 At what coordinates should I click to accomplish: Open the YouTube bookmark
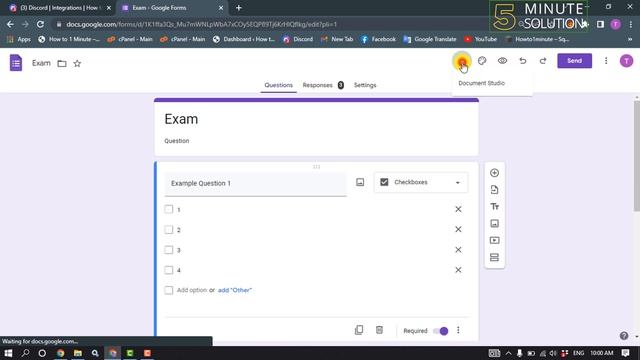480,39
